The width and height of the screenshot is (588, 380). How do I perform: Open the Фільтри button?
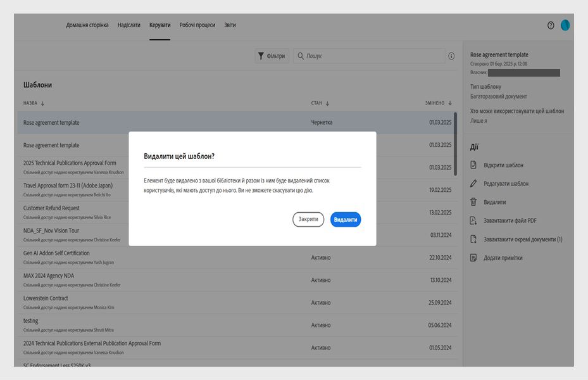point(272,56)
